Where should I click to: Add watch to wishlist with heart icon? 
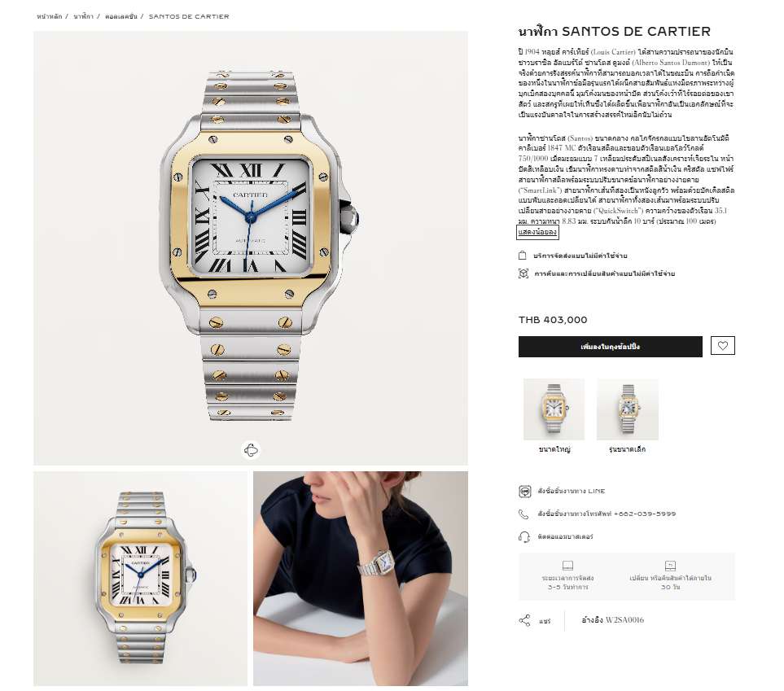[x=722, y=346]
